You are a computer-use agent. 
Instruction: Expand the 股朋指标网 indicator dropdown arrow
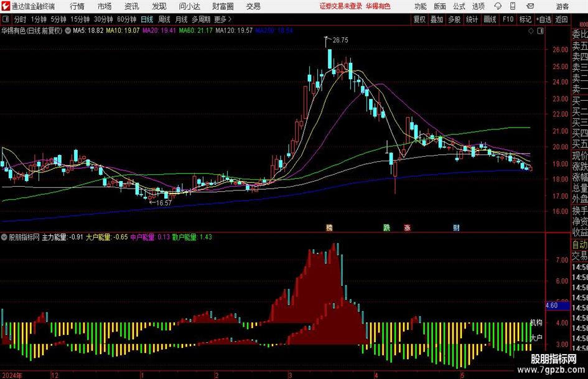click(x=4, y=237)
